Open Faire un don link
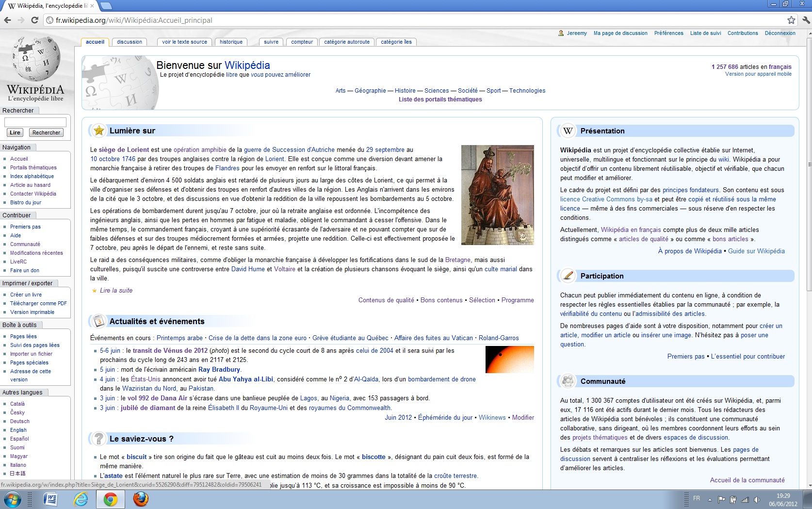Viewport: 812px width, 509px height. (25, 270)
